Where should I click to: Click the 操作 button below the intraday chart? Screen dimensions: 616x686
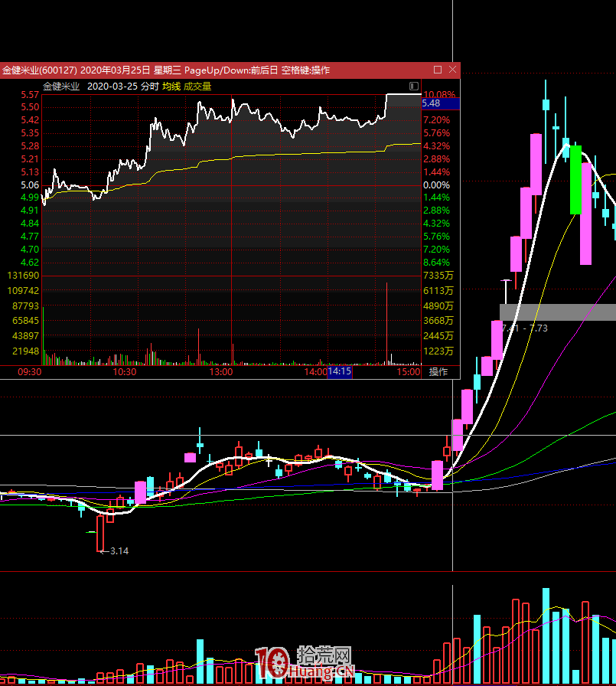(438, 372)
